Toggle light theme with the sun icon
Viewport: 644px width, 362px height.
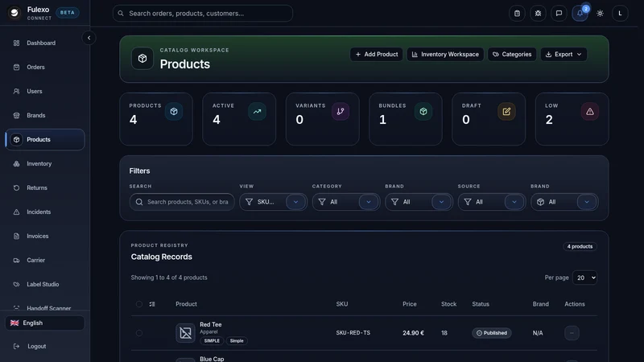point(600,13)
